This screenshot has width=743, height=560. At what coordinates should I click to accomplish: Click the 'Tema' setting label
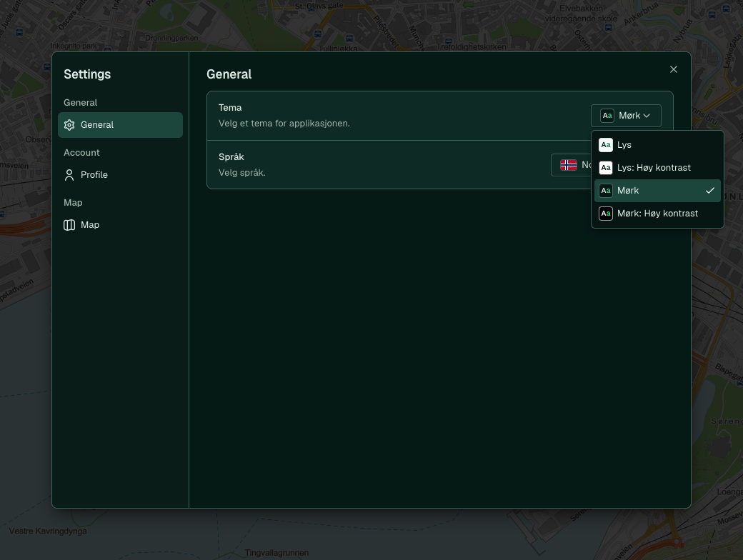[x=230, y=108]
